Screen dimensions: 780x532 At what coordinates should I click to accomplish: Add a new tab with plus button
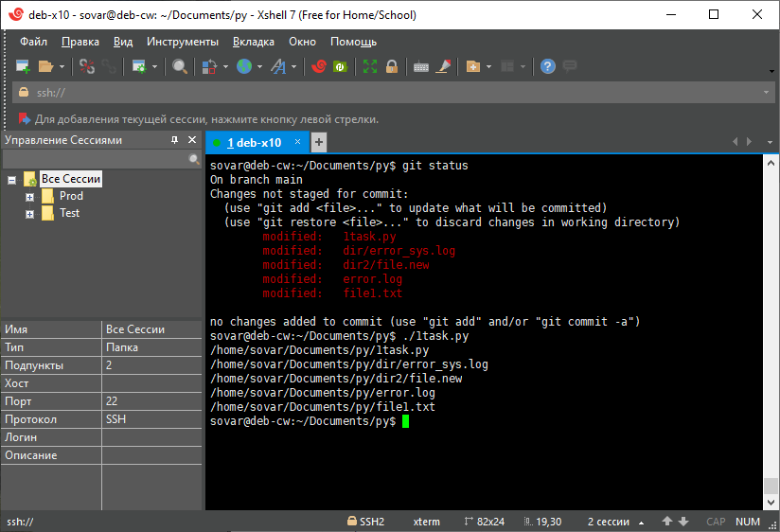point(319,142)
